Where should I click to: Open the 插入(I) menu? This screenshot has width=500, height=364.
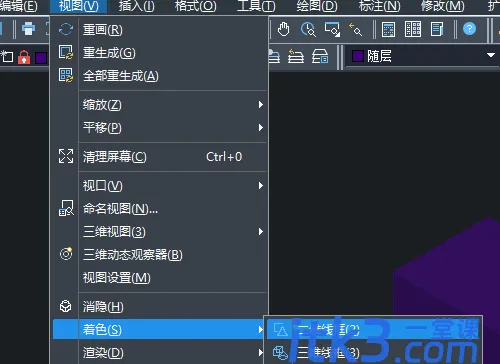136,6
